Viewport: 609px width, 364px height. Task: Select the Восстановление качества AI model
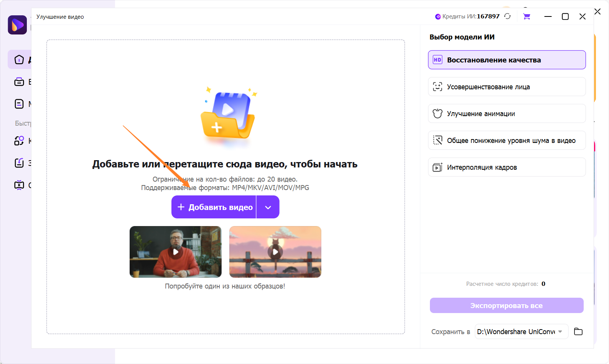(x=507, y=60)
